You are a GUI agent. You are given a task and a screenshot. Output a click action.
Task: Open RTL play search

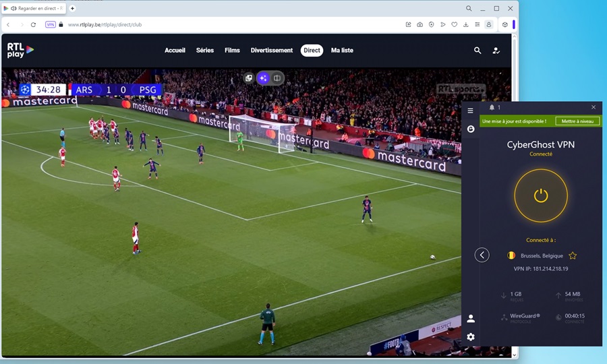click(x=478, y=51)
